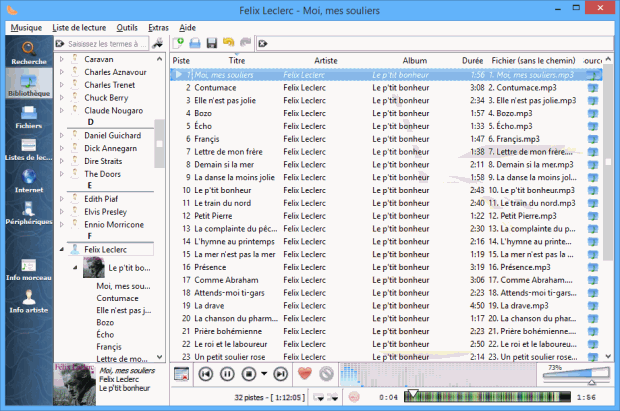Stop playback

[x=249, y=374]
